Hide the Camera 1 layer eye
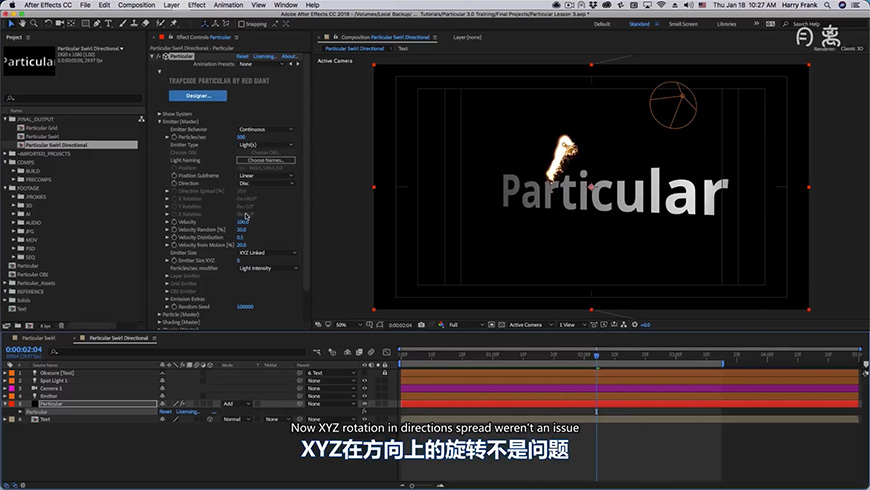Image resolution: width=870 pixels, height=490 pixels. (x=365, y=388)
